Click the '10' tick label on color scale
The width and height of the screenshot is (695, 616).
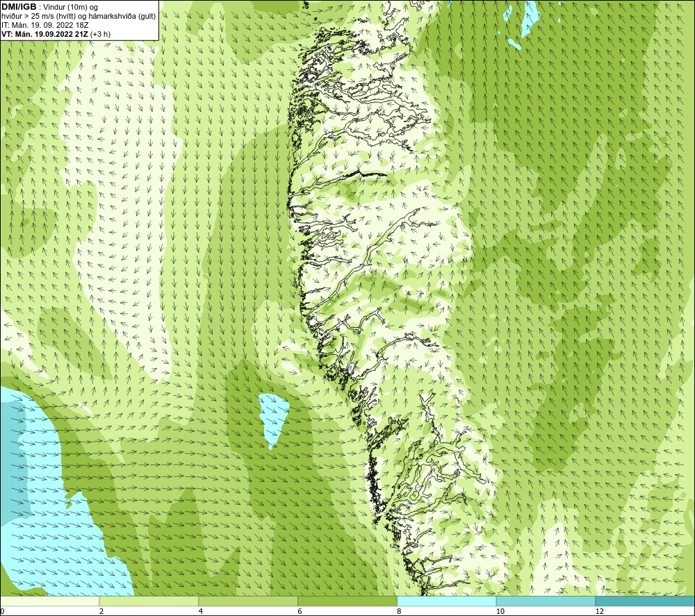500,611
